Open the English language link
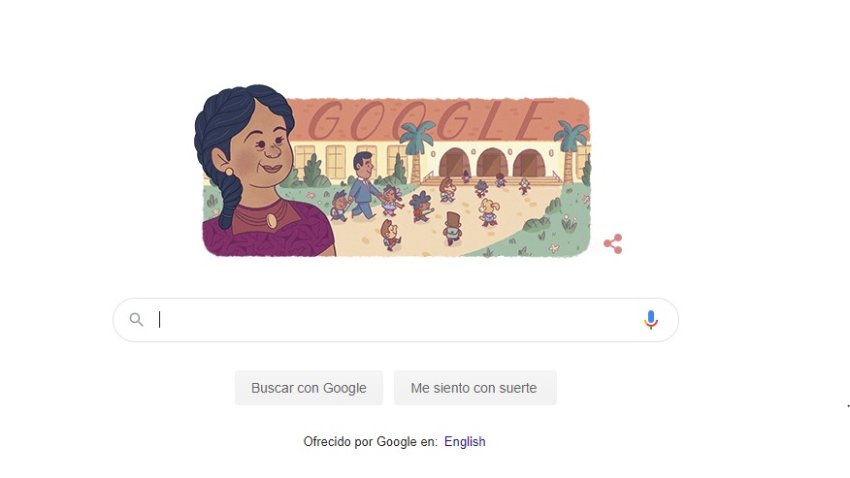The height and width of the screenshot is (478, 850). coord(465,442)
